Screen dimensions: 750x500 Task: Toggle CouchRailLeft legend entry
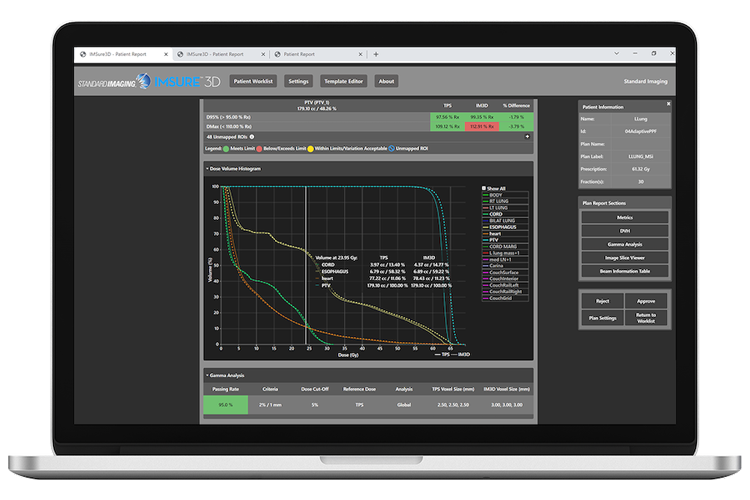point(505,286)
